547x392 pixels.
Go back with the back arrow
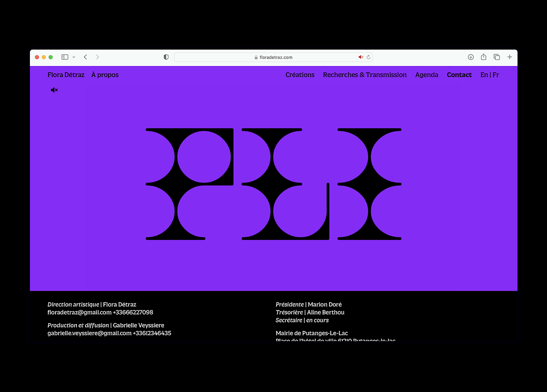pos(85,57)
